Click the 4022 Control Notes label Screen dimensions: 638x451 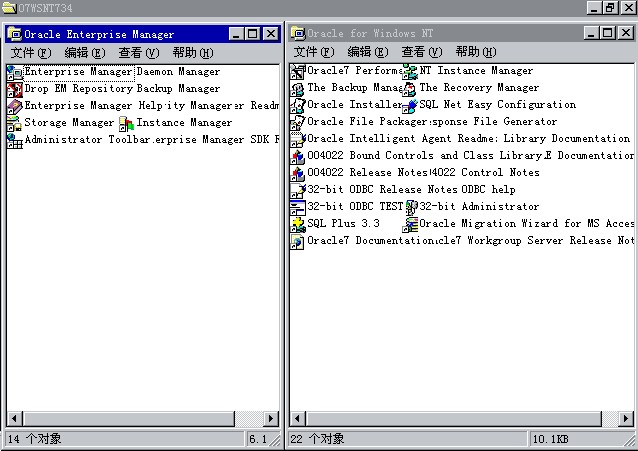point(485,173)
